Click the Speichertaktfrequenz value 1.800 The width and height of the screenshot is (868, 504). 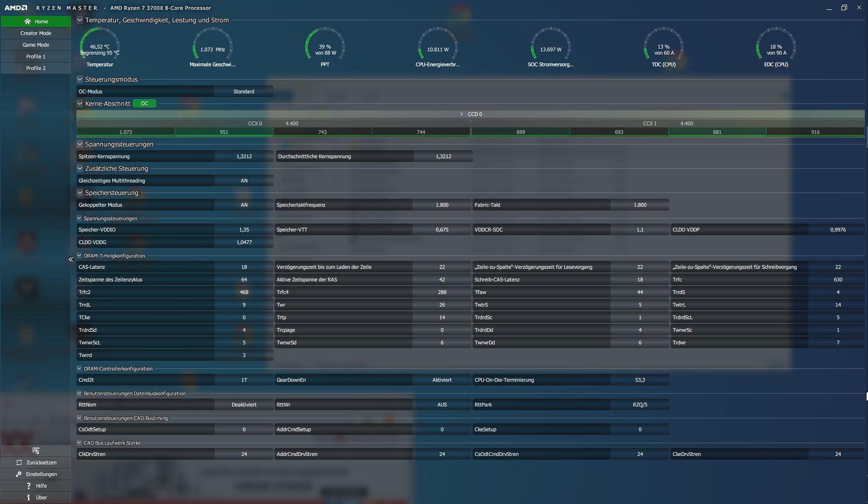coord(442,205)
